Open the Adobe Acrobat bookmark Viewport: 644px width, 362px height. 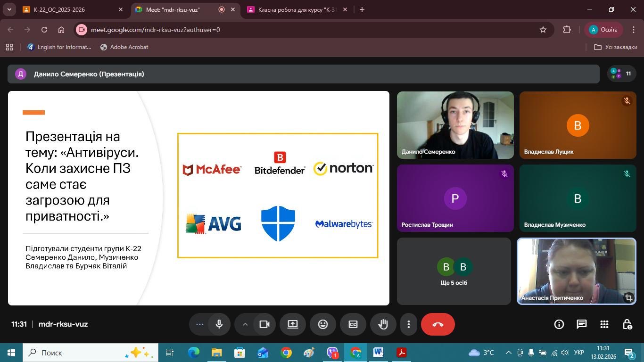[124, 47]
